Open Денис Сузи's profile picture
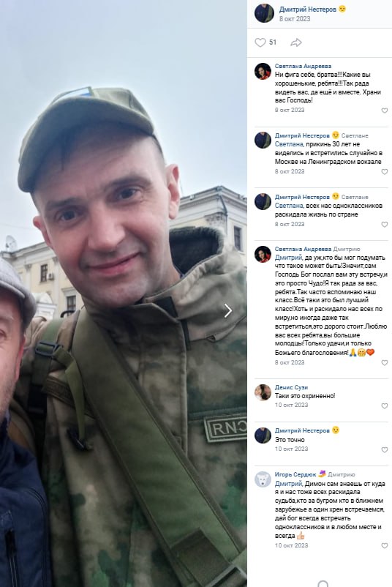Screen dimensions: 392x587 [x=263, y=392]
